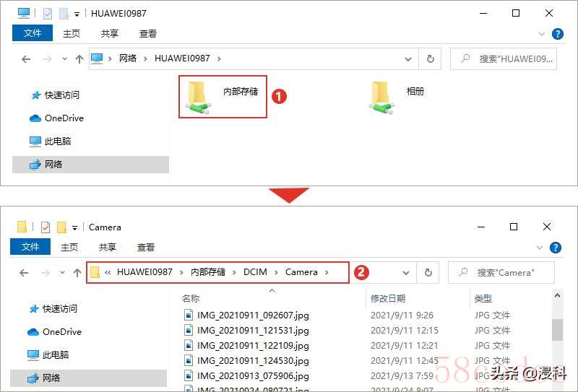This screenshot has width=578, height=392.
Task: Refresh the Camera window address bar
Action: (x=428, y=273)
